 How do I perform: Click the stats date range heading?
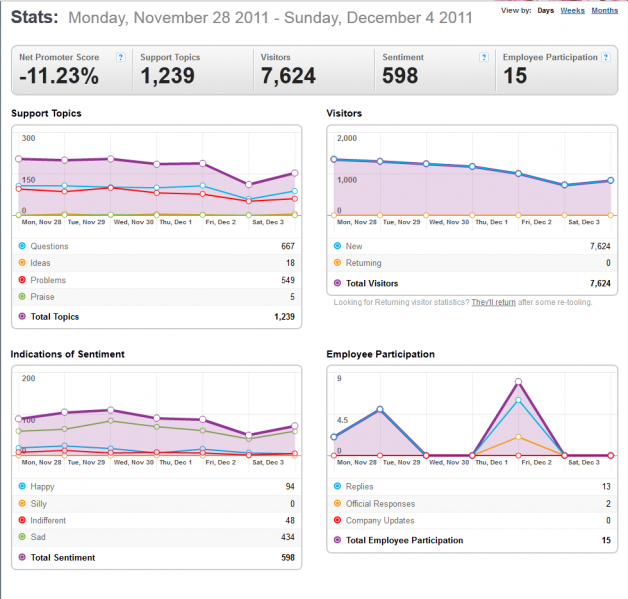270,18
